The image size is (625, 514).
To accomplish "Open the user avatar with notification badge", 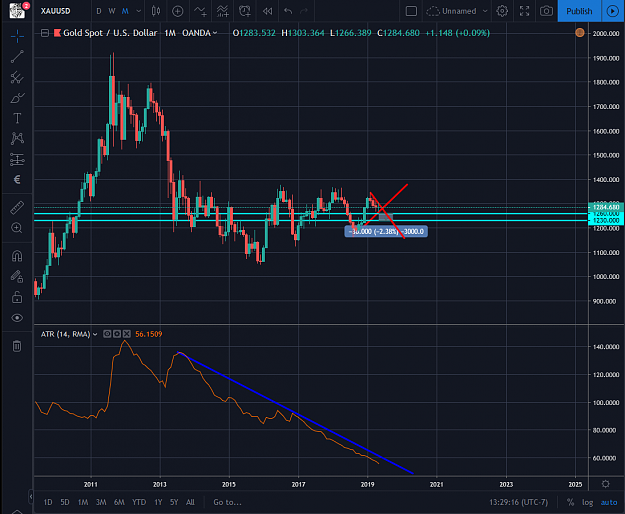I will point(18,10).
